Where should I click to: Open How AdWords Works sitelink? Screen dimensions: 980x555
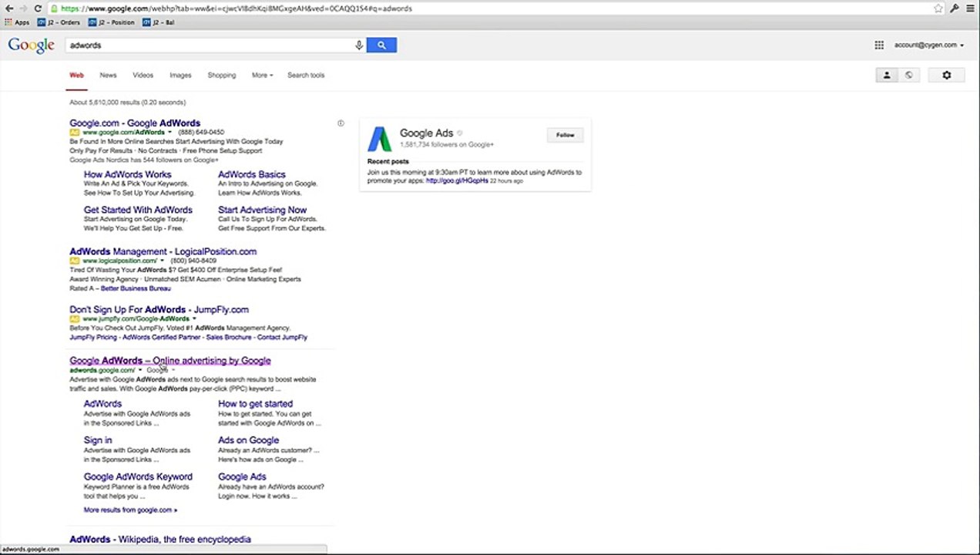point(127,175)
